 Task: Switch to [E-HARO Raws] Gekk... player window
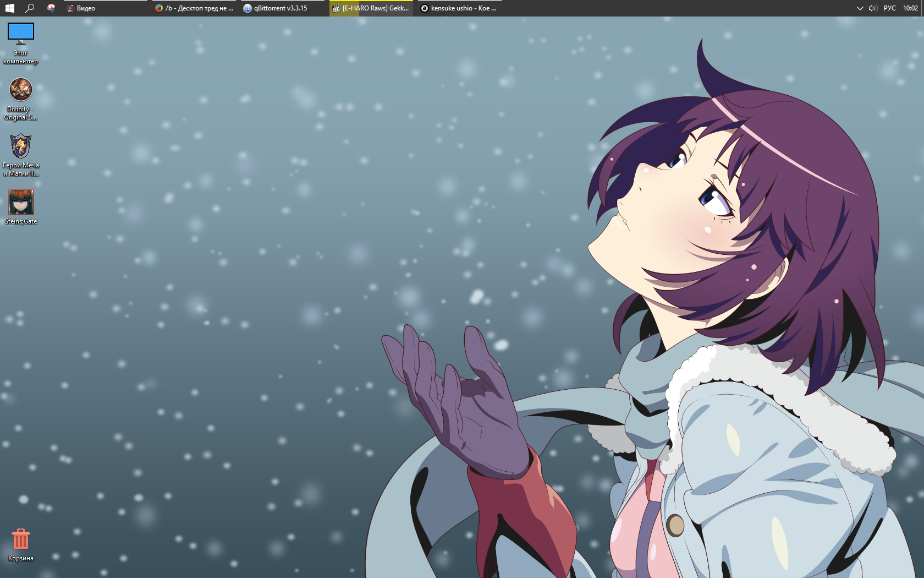click(x=371, y=8)
